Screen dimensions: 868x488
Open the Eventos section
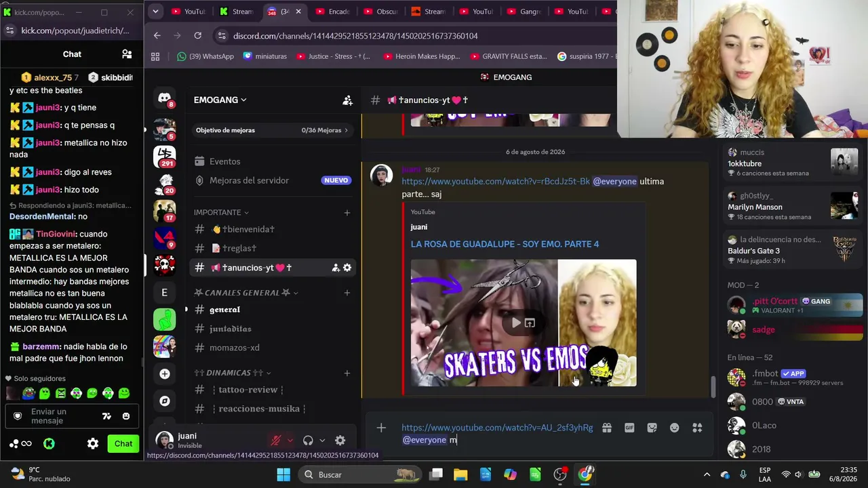click(271, 161)
